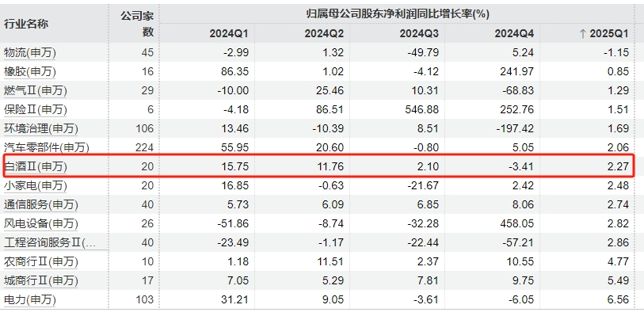Open the 农商行II(申万) industry link
644x316 pixels.
tap(41, 261)
